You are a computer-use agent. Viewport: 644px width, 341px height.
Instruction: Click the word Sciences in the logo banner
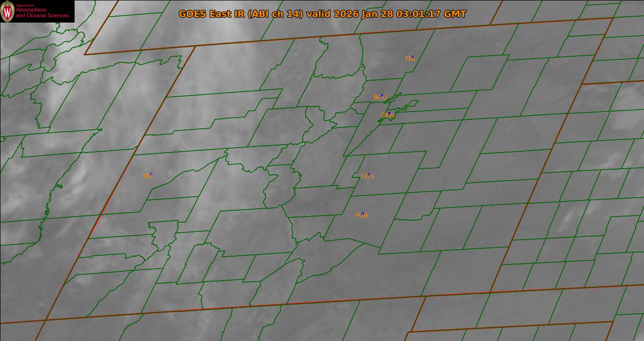click(x=57, y=16)
